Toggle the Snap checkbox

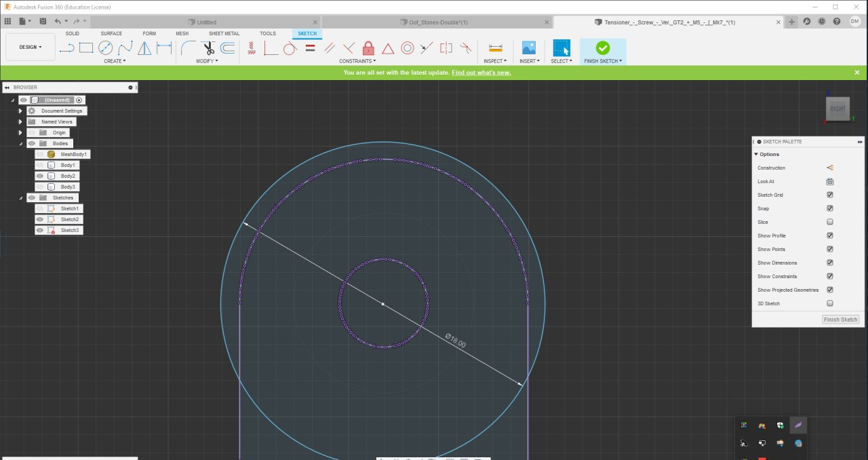click(830, 208)
